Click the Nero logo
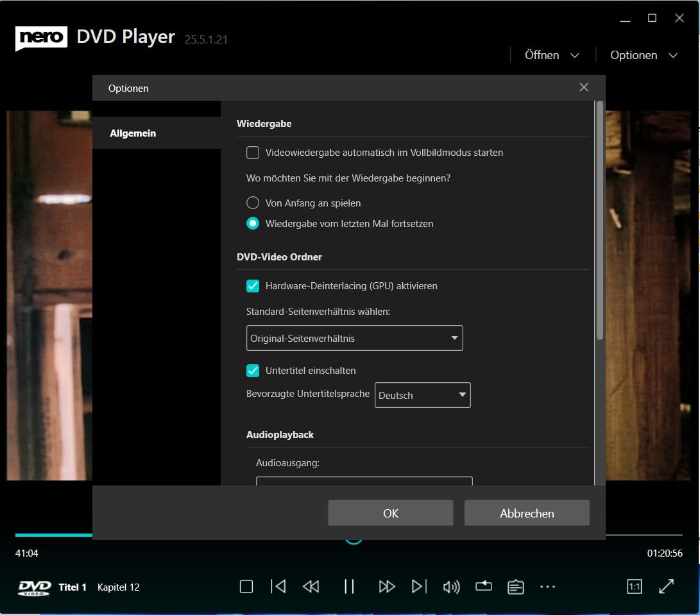The height and width of the screenshot is (615, 700). [41, 38]
